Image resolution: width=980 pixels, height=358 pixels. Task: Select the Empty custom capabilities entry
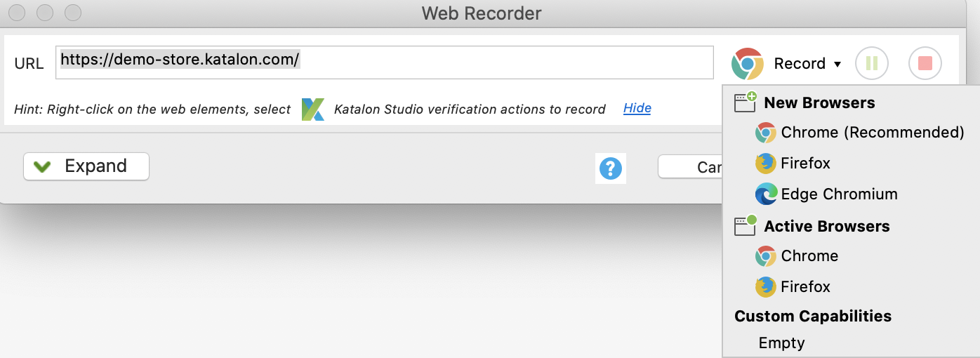pyautogui.click(x=781, y=343)
